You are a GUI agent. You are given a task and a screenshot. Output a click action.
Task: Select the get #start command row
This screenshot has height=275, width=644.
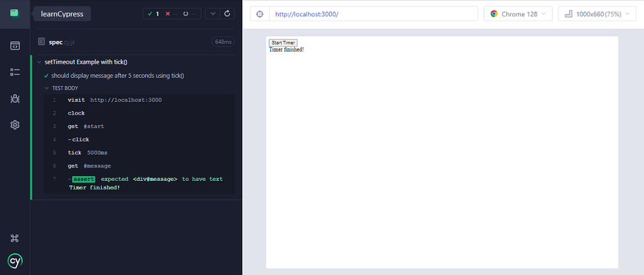tap(139, 126)
